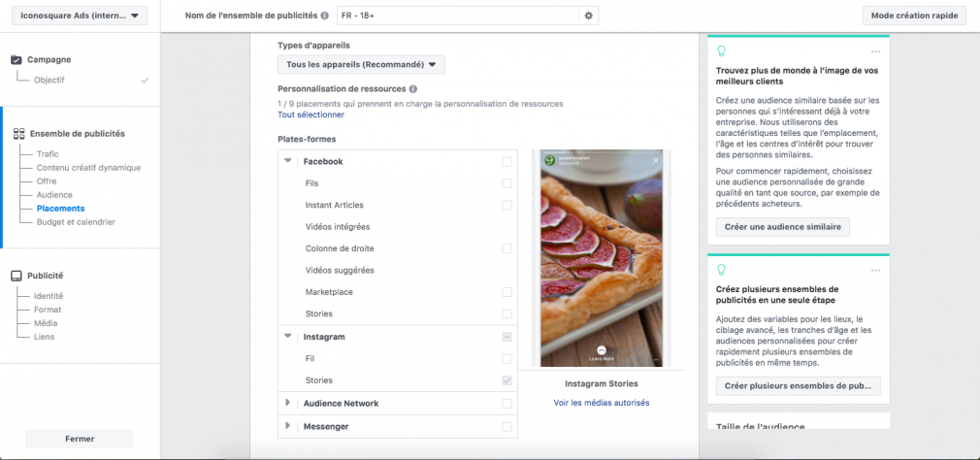
Task: Go to Média under Publicité
Action: click(x=46, y=324)
